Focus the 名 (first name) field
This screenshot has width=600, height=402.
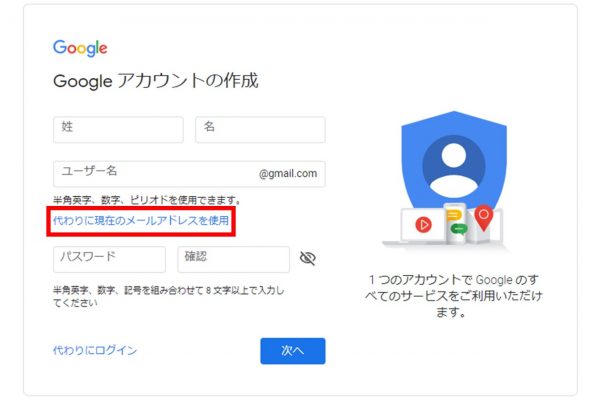click(260, 130)
